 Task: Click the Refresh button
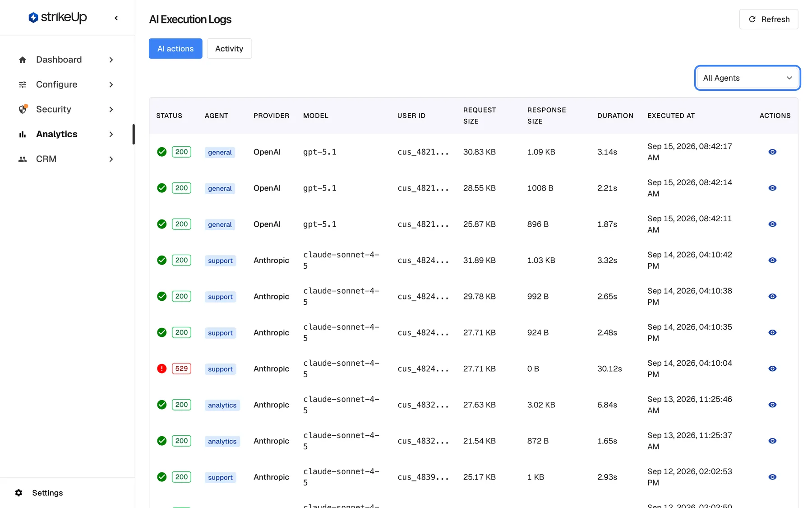769,19
